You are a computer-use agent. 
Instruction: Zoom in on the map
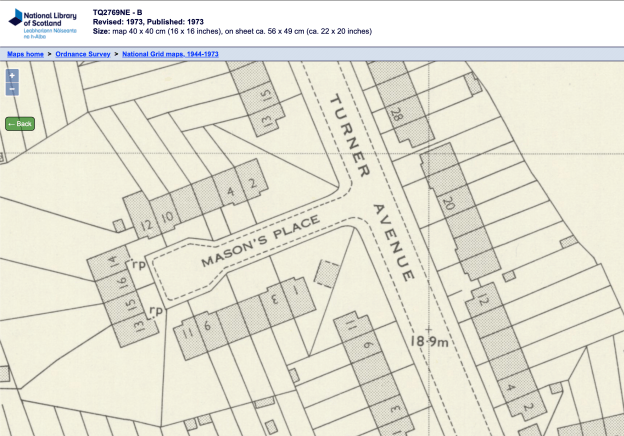point(12,75)
